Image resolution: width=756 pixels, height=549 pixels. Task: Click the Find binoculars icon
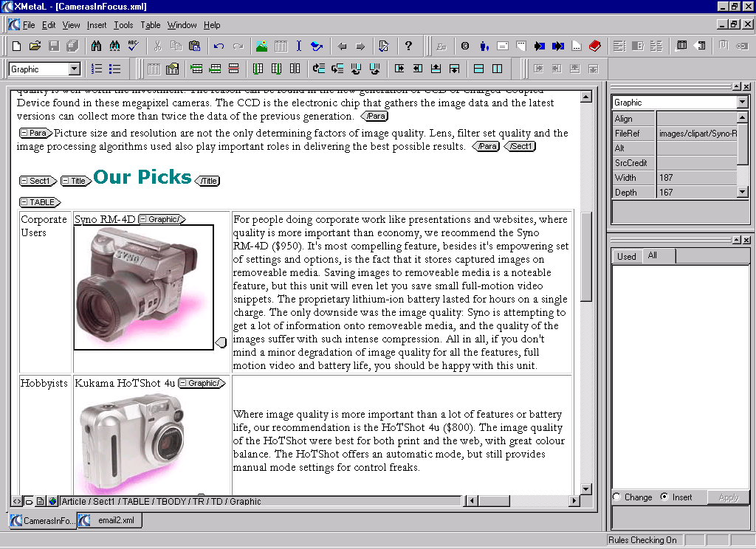(x=96, y=46)
